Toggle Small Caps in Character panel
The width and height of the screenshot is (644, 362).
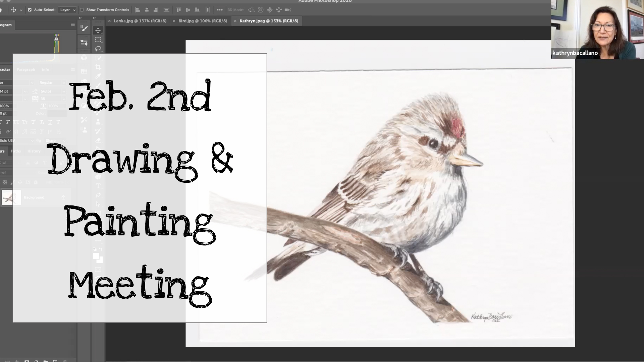[25, 122]
